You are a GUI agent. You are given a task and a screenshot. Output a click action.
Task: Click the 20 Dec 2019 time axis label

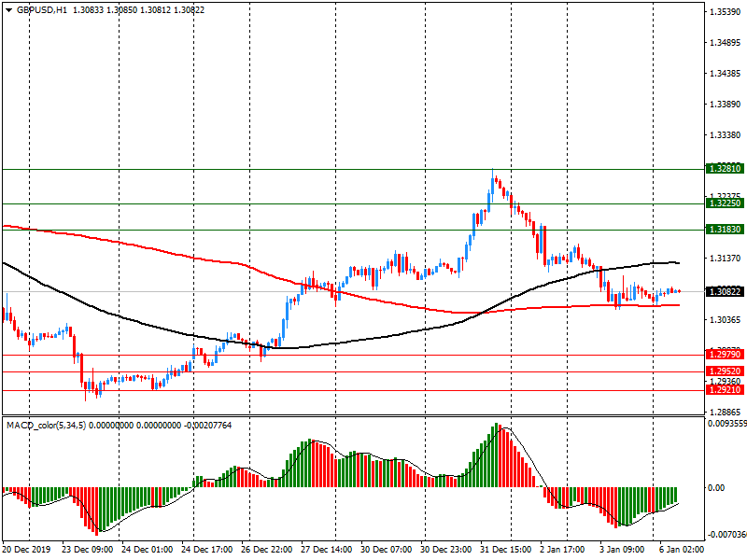[26, 550]
